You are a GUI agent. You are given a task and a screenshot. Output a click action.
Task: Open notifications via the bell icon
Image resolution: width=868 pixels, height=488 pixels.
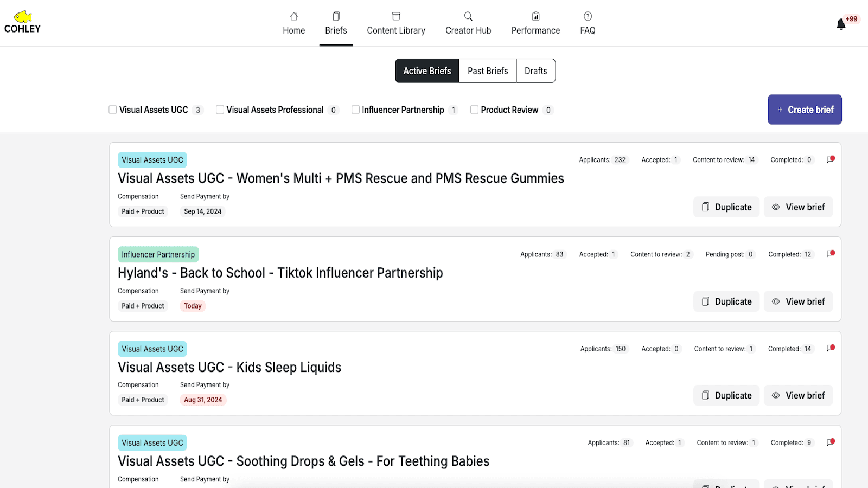(840, 24)
